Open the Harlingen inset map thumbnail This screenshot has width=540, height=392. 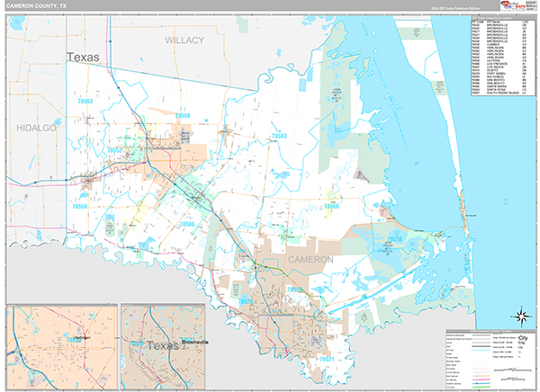62,346
